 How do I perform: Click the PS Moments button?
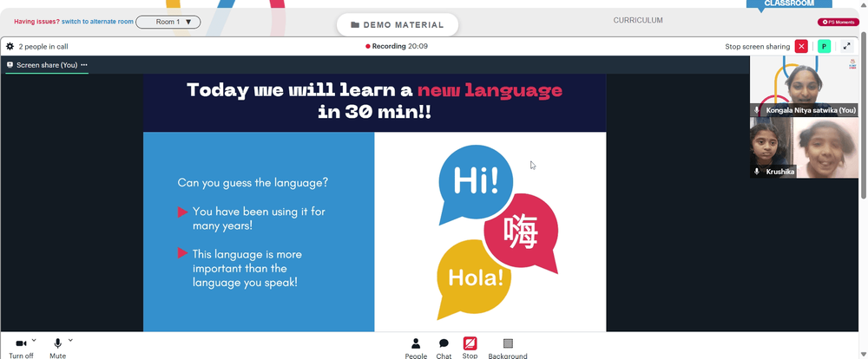838,23
